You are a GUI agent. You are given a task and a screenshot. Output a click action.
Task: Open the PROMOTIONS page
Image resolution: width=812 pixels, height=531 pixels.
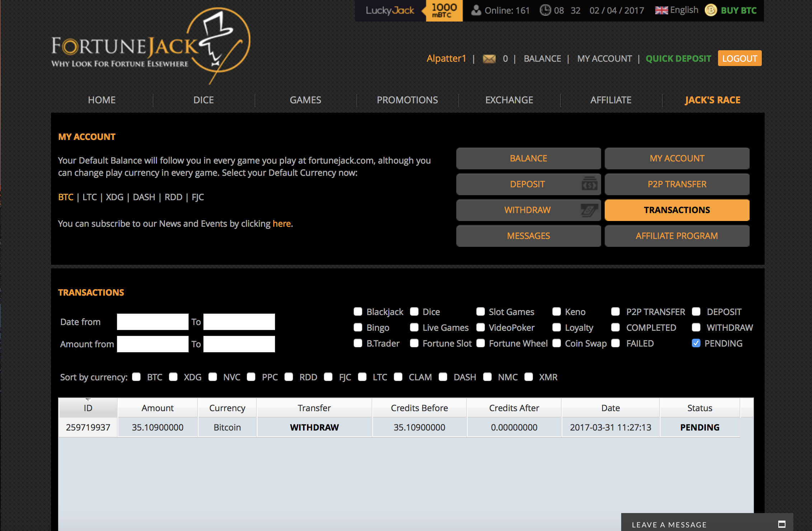pyautogui.click(x=407, y=100)
